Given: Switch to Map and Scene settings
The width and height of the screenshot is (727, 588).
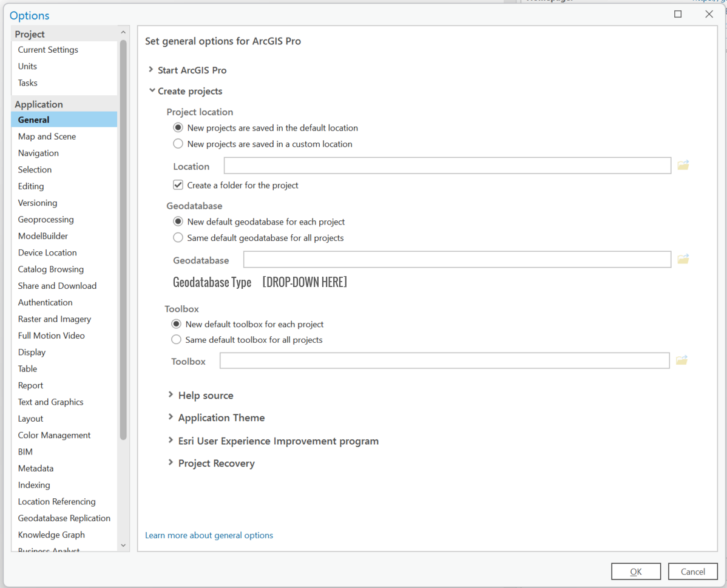Looking at the screenshot, I should [47, 136].
